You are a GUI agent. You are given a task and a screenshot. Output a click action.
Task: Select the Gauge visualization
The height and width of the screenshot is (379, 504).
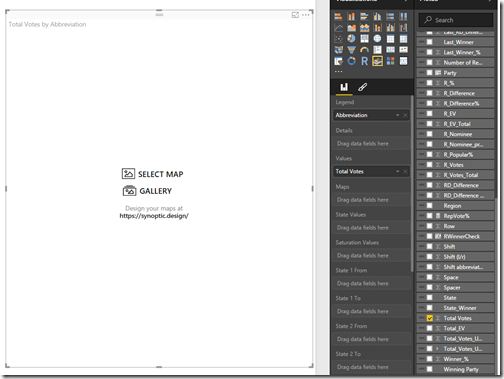pos(364,50)
